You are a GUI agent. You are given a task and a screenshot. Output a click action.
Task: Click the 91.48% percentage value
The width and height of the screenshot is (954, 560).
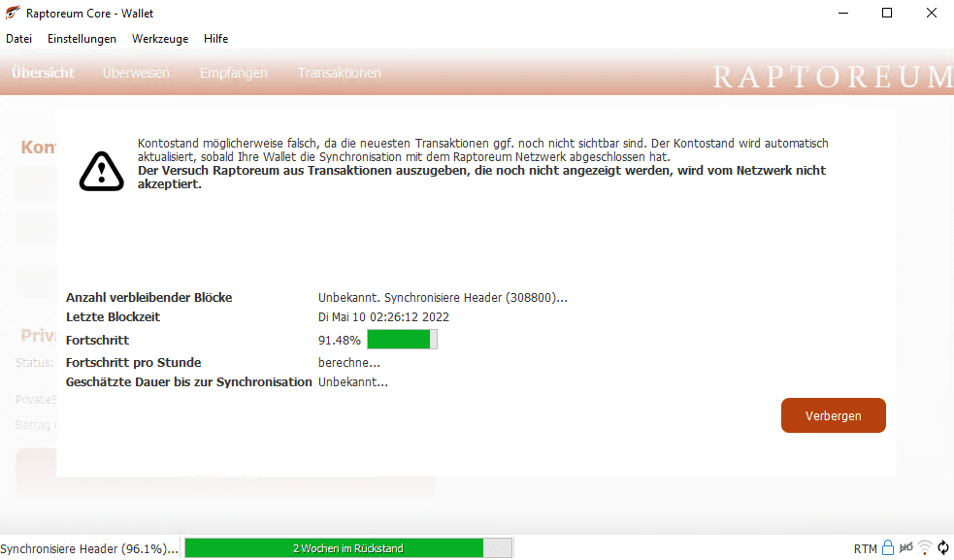click(339, 341)
